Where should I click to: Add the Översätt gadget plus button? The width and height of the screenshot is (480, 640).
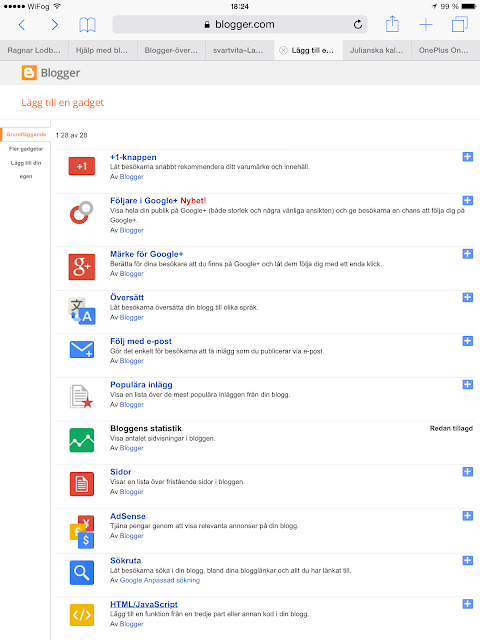coord(468,297)
